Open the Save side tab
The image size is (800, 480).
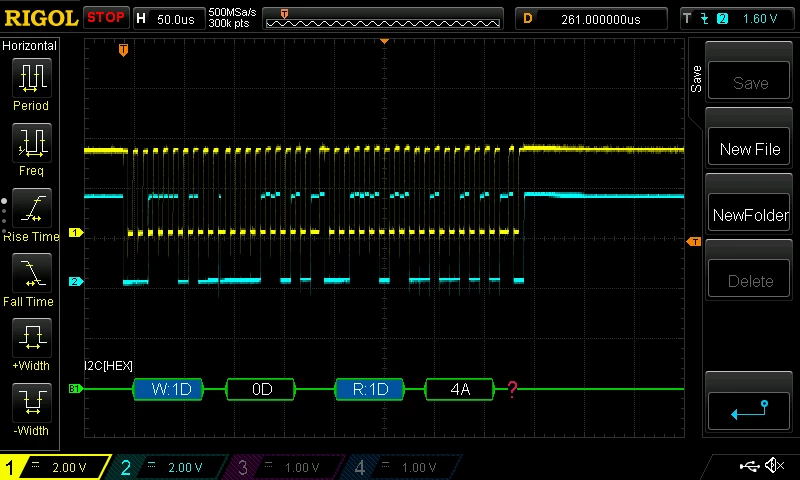pyautogui.click(x=695, y=79)
